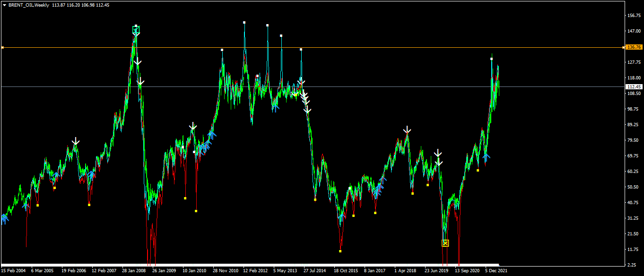Click the 11.75 price axis label
644x276 pixels.
pyautogui.click(x=634, y=249)
